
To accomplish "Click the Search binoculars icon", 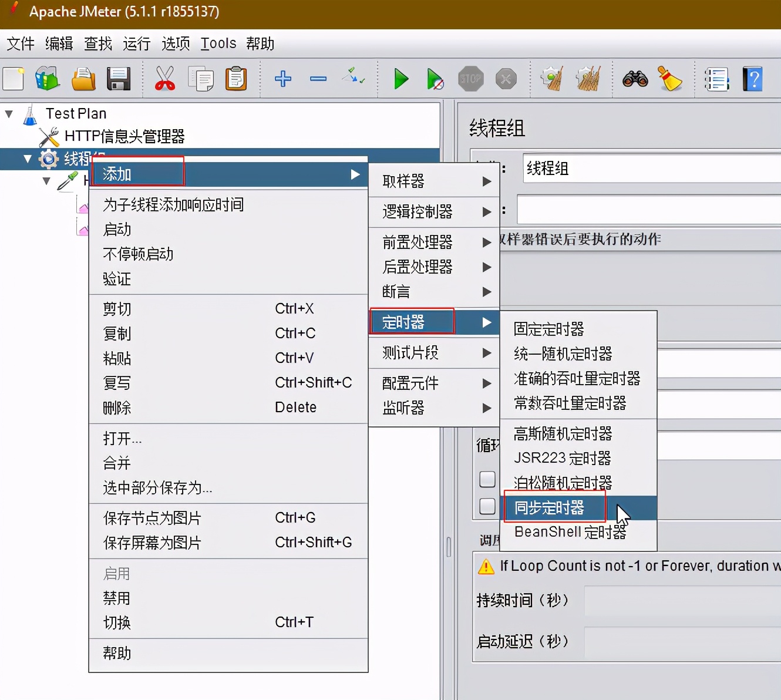I will [x=635, y=79].
